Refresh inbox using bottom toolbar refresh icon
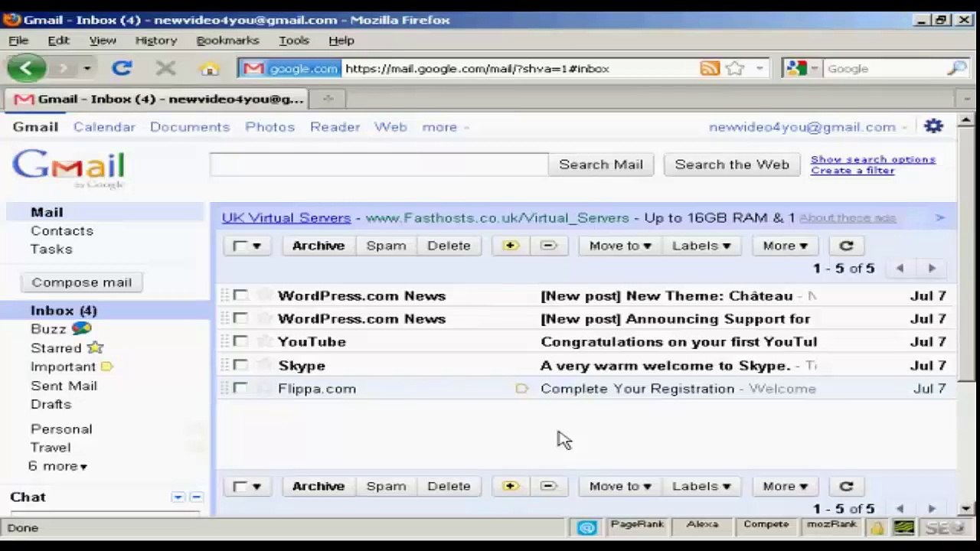This screenshot has width=980, height=551. point(846,486)
